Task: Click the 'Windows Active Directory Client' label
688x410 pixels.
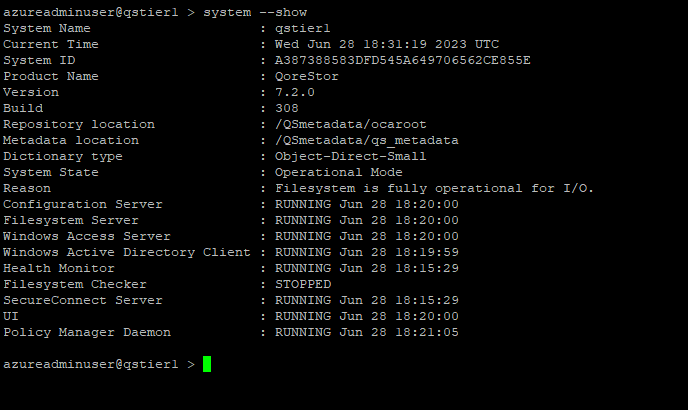Action: (127, 252)
